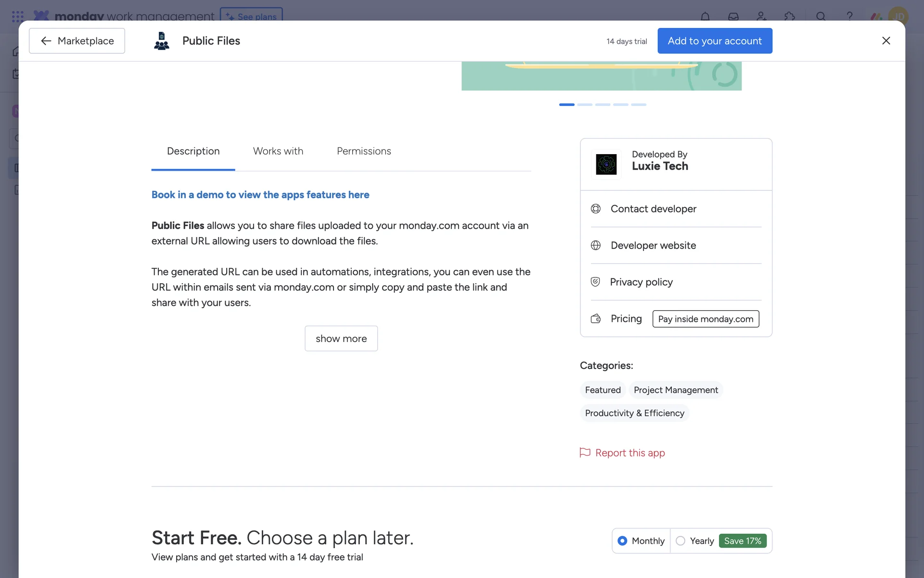924x578 pixels.
Task: Expand description with show more
Action: [341, 339]
